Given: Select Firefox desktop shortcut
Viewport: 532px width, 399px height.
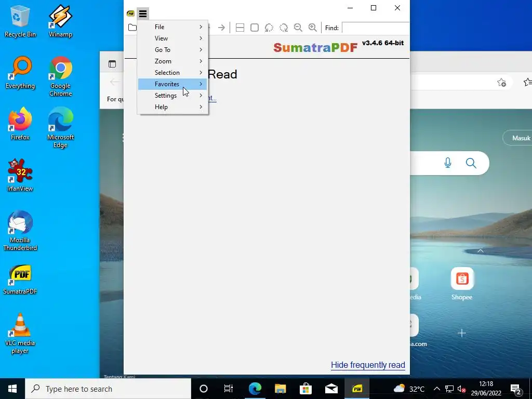Looking at the screenshot, I should coord(20,124).
